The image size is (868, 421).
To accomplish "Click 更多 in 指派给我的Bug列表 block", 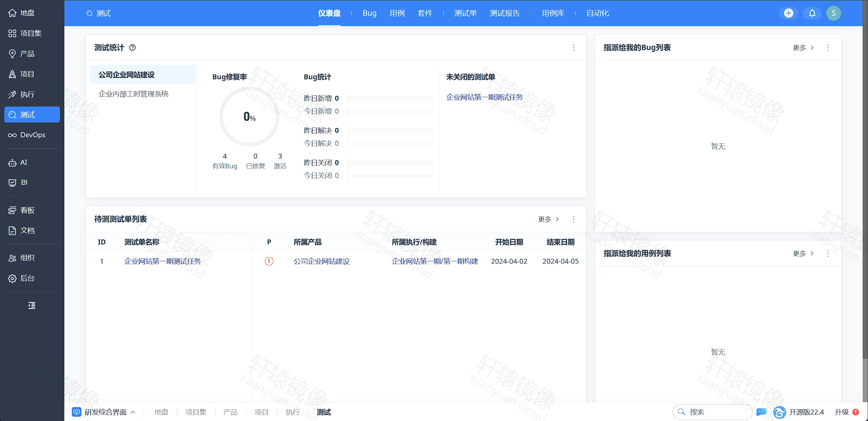I will [x=803, y=48].
